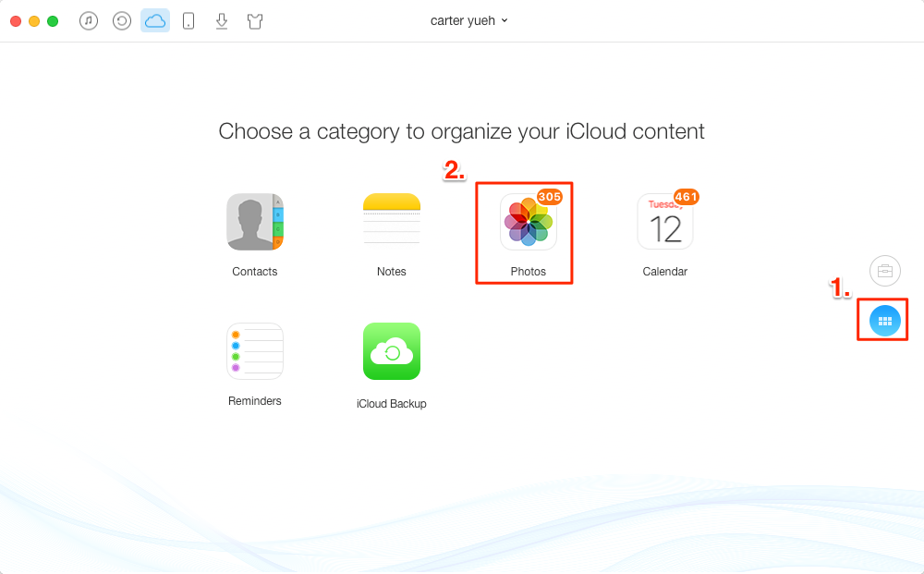Select the iCloud cloud toolbar icon
The height and width of the screenshot is (574, 924).
155,20
